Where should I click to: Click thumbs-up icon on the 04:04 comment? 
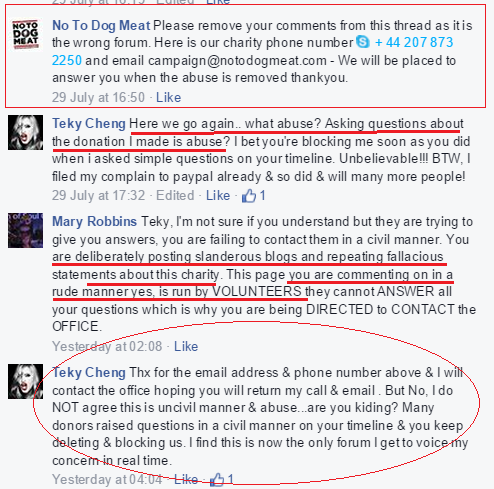[217, 480]
